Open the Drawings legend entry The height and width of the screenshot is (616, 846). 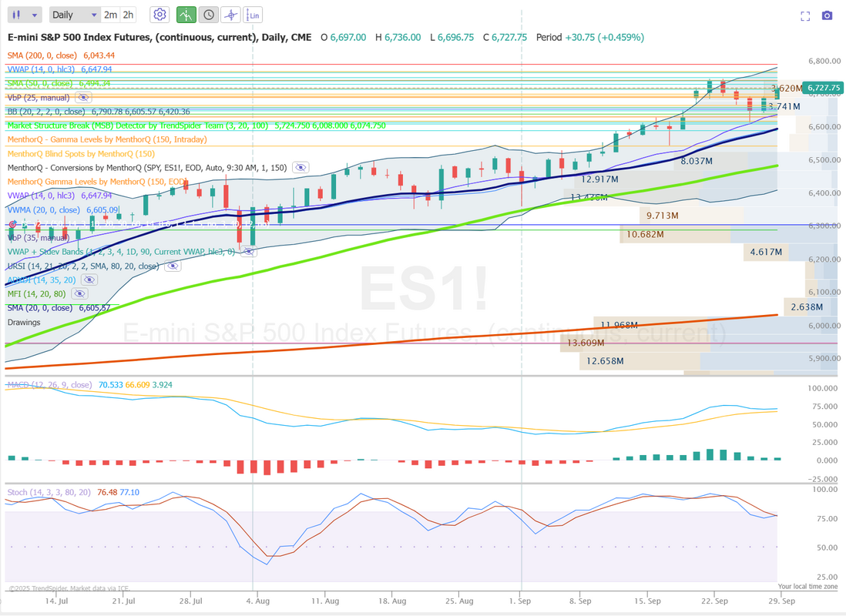click(x=24, y=322)
